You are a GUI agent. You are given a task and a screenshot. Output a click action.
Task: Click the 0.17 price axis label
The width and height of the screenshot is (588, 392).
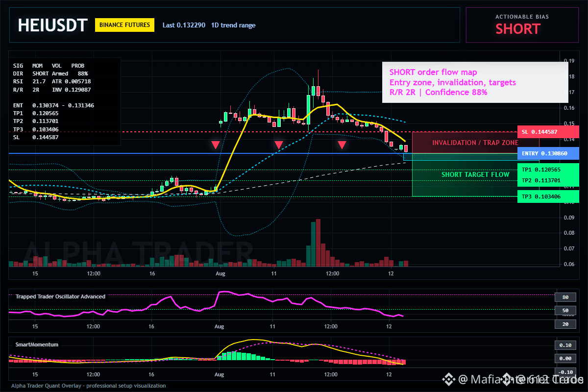tap(569, 92)
